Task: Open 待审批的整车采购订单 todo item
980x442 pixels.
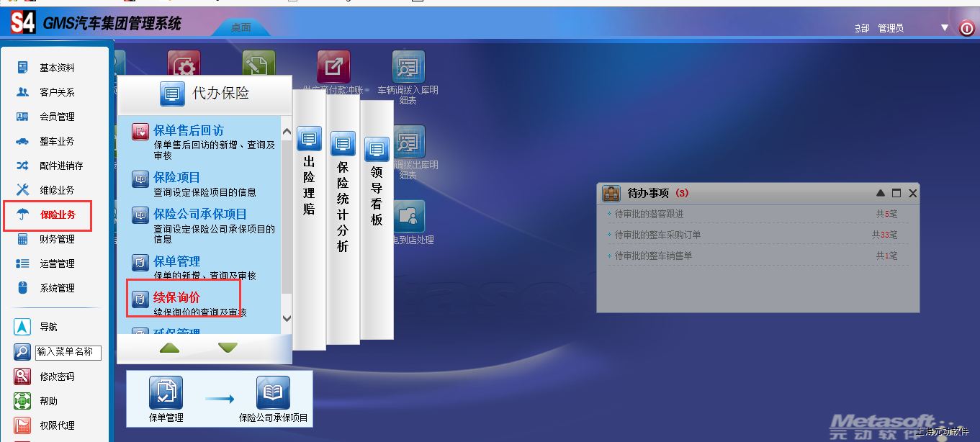Action: tap(657, 235)
